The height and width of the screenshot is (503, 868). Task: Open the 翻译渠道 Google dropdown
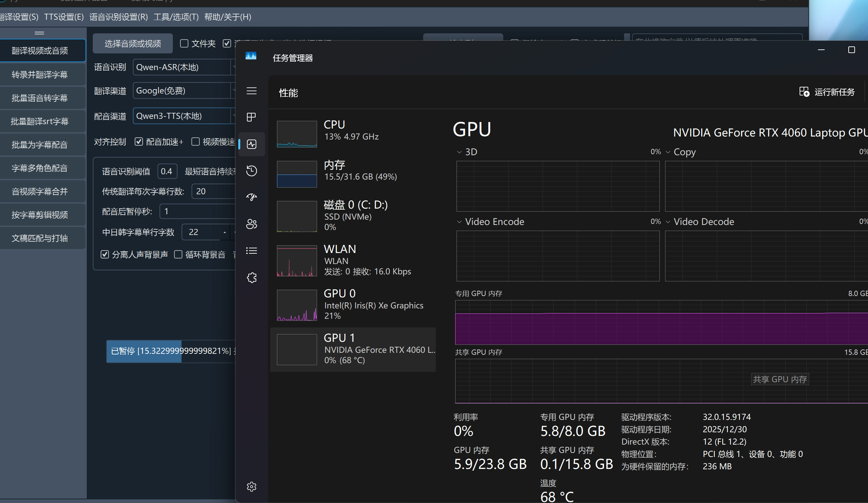[x=183, y=91]
